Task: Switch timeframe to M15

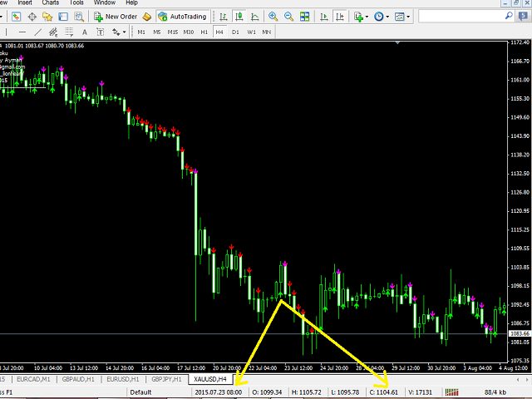Action: [173, 32]
